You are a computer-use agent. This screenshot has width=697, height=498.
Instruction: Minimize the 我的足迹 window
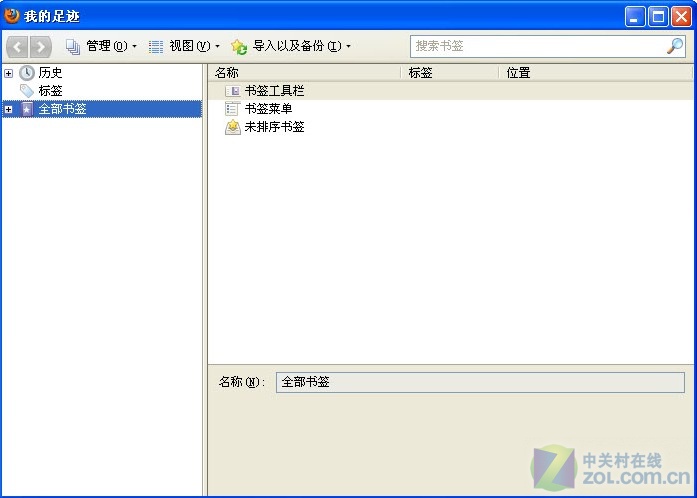pyautogui.click(x=635, y=17)
